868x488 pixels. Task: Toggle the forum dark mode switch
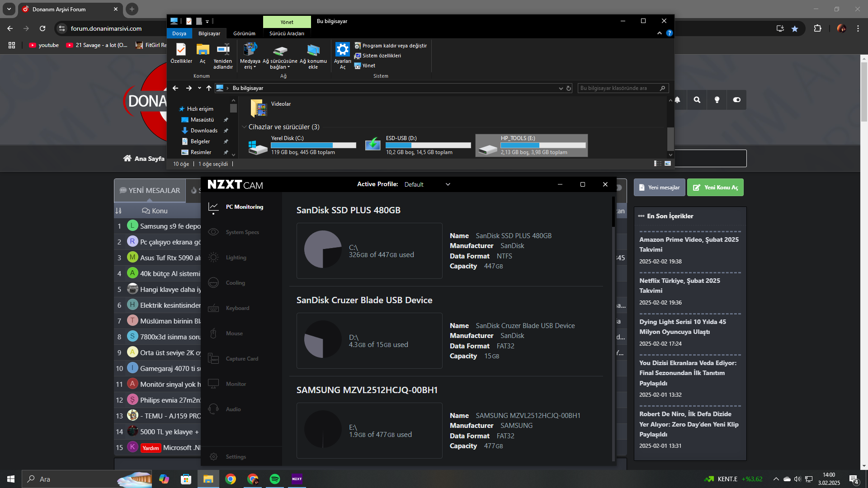tap(737, 100)
